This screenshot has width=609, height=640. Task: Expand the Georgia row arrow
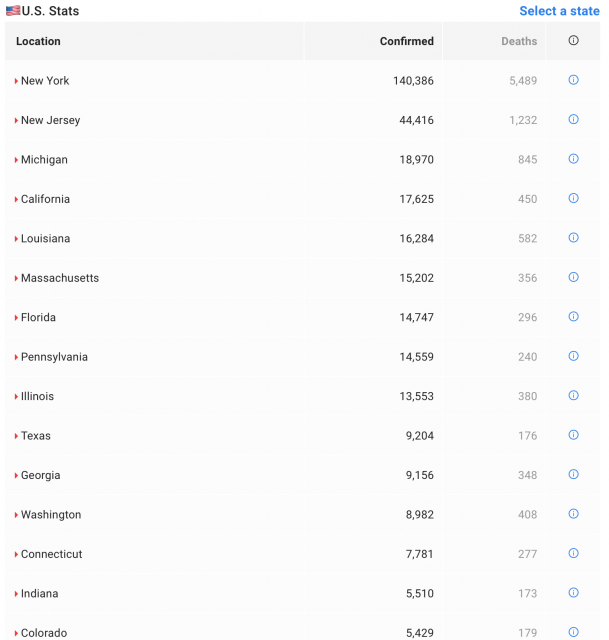[16, 476]
